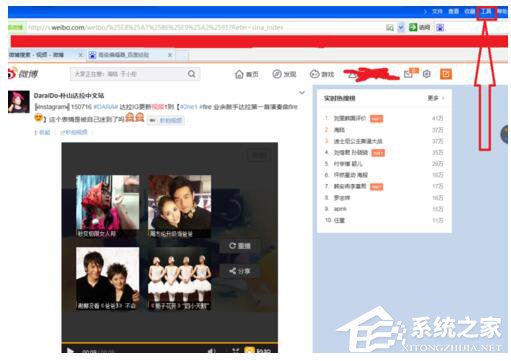511x361 pixels.
Task: Open the 发现 discover page
Action: (x=284, y=74)
